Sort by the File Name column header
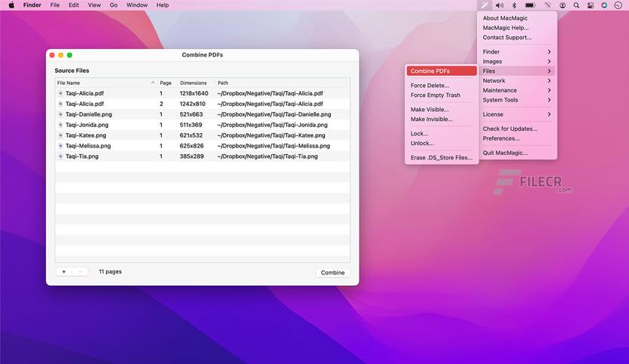 pyautogui.click(x=106, y=83)
